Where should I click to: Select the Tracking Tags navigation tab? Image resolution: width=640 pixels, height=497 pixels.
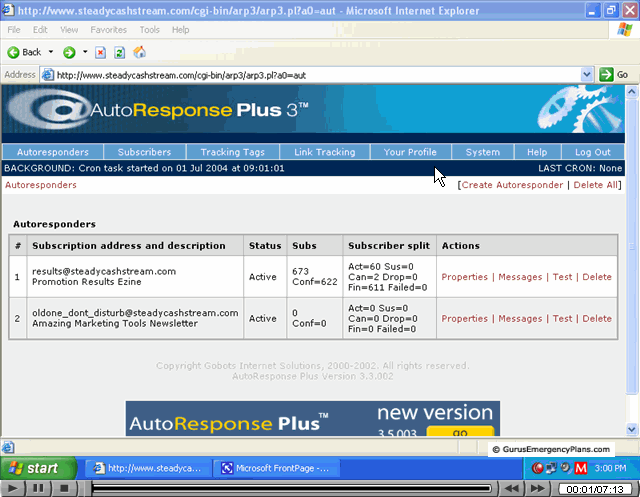(233, 152)
